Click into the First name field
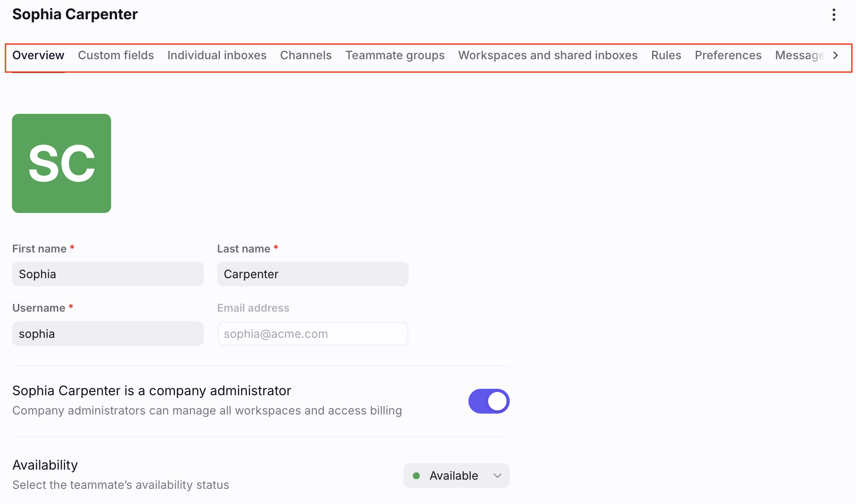This screenshot has height=504, width=856. point(108,274)
